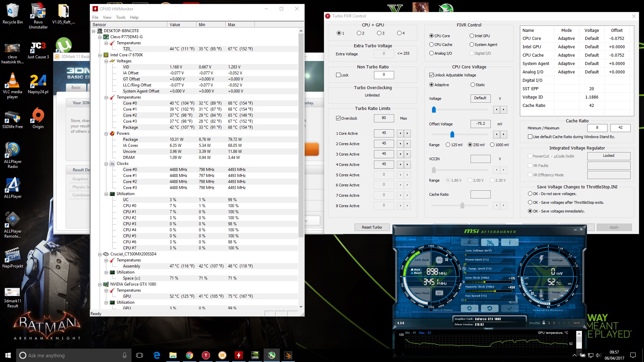Screen dimensions: 644x362
Task: Open File Explorer from taskbar
Action: (173, 355)
